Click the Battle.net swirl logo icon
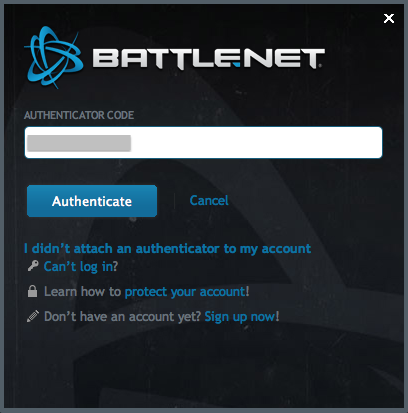The height and width of the screenshot is (413, 408). pos(54,57)
